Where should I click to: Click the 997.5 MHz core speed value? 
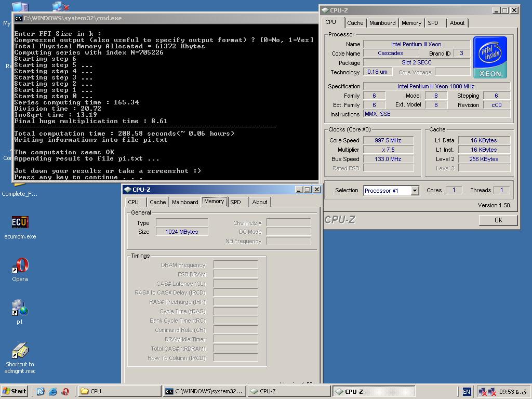pos(388,140)
